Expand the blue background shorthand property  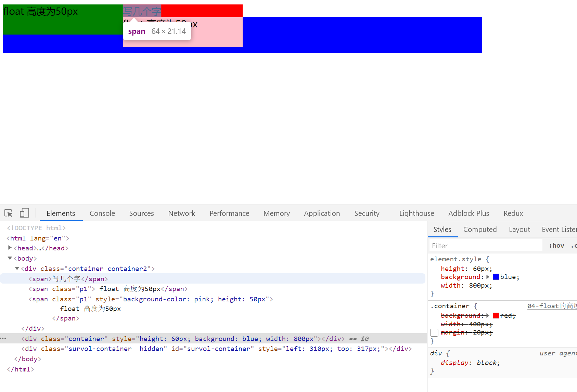point(488,277)
